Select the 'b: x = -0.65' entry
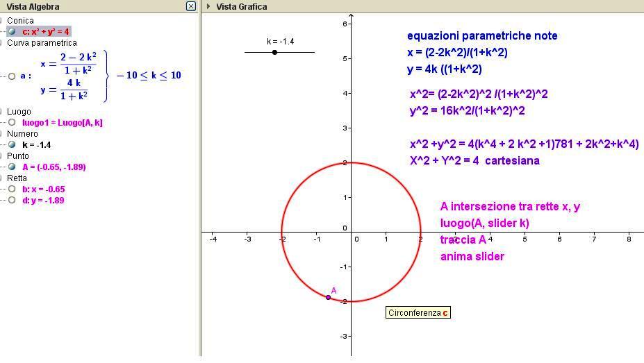This screenshot has width=644, height=363. click(x=44, y=189)
